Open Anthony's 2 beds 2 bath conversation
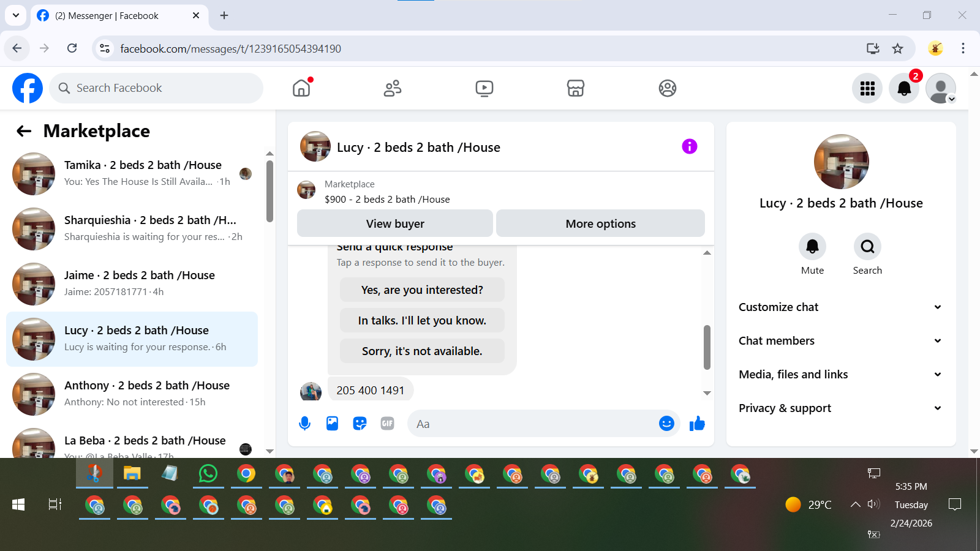Screen dimensions: 980x551 (132, 394)
